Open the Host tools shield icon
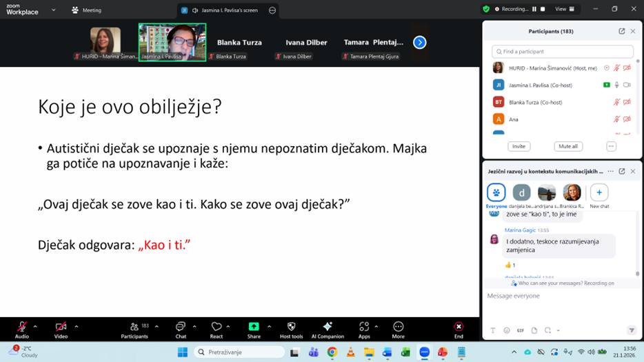The image size is (644, 362). [x=291, y=326]
